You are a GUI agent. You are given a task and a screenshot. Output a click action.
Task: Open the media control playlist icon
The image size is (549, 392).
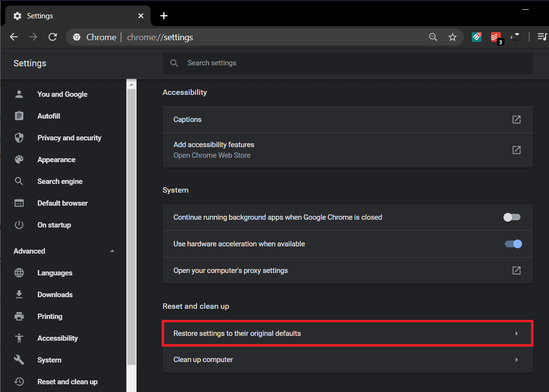[x=542, y=37]
